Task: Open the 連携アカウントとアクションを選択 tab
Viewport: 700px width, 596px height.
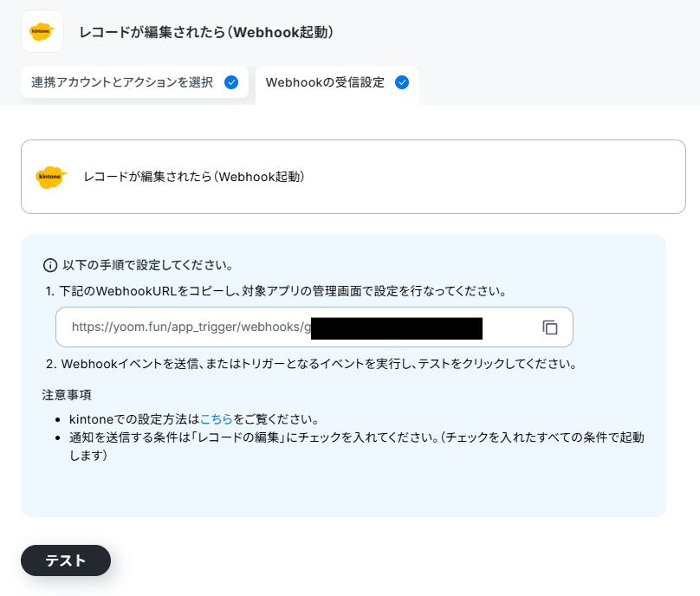Action: click(x=134, y=82)
